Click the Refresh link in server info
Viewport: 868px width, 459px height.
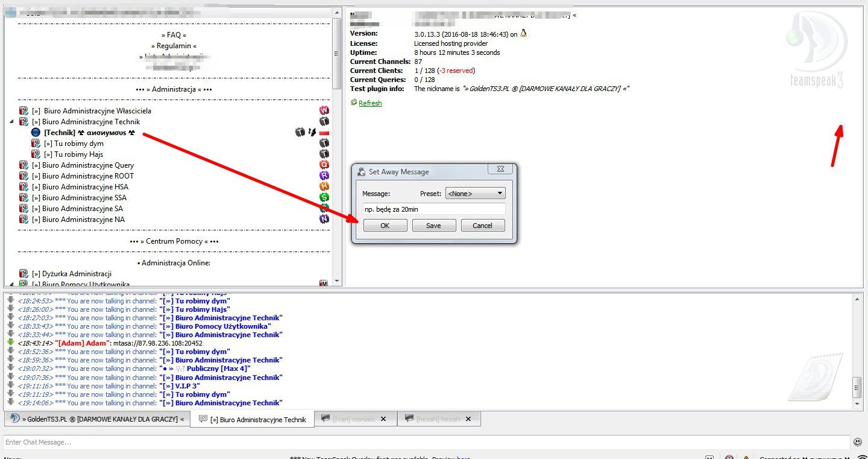pyautogui.click(x=370, y=103)
